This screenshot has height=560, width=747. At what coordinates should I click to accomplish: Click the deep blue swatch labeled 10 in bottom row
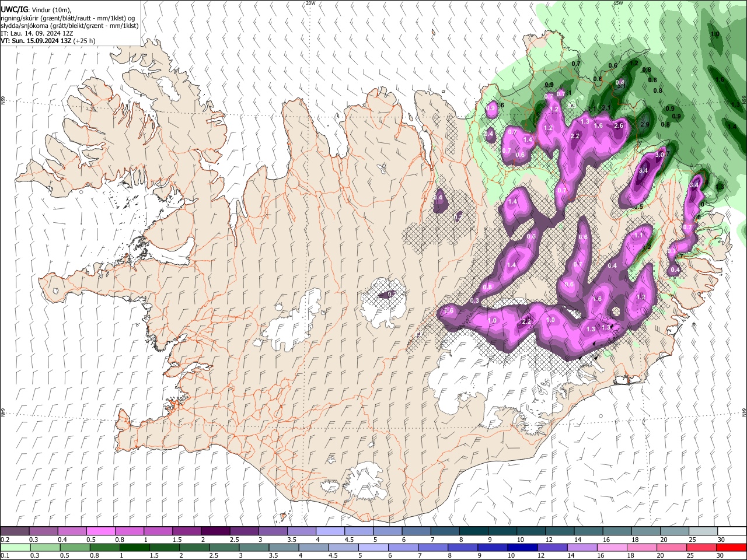(x=521, y=548)
